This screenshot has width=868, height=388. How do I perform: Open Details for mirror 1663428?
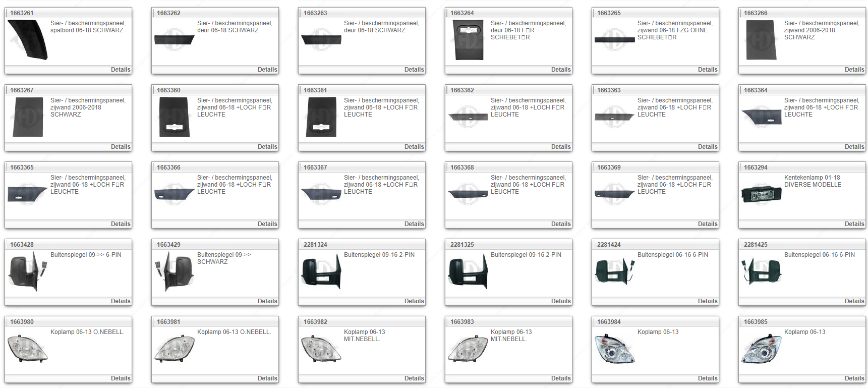121,301
